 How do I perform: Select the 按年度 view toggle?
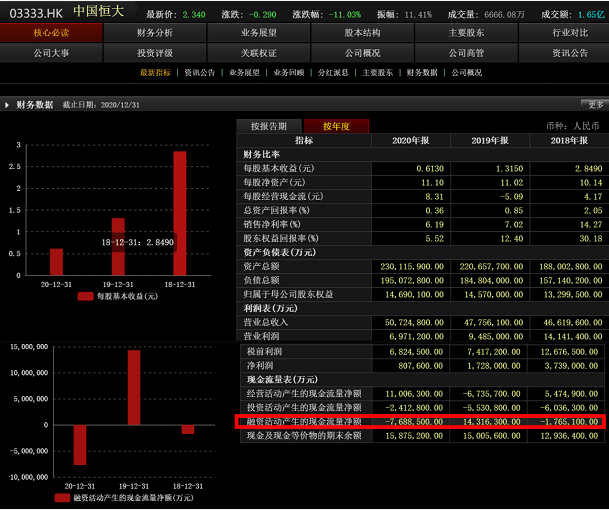tap(335, 126)
